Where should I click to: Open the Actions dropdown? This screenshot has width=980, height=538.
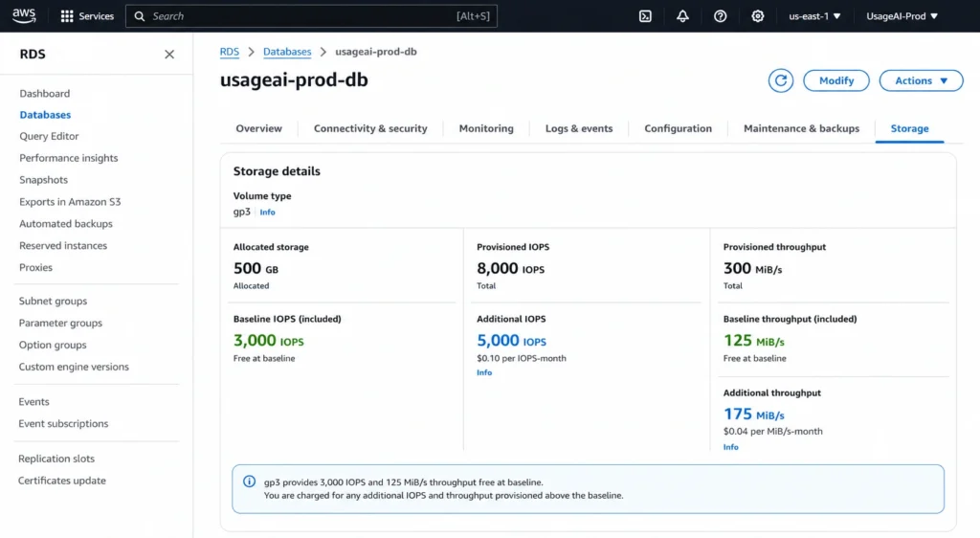(921, 80)
